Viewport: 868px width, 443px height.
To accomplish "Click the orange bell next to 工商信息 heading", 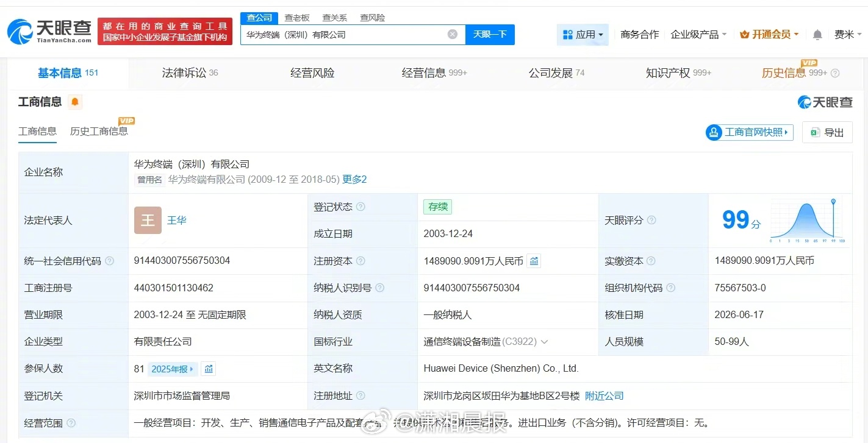I will (75, 102).
